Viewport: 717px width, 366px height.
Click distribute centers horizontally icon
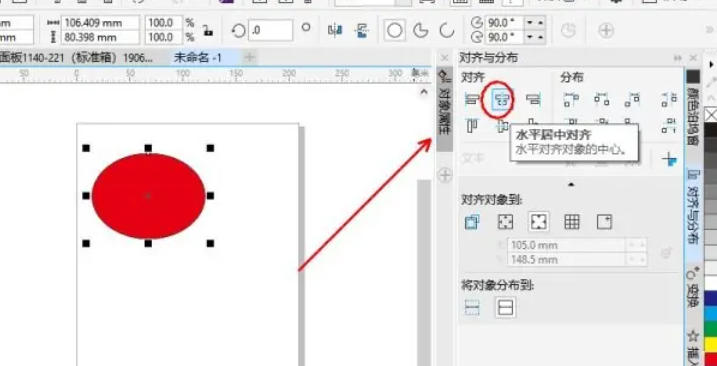tap(601, 99)
